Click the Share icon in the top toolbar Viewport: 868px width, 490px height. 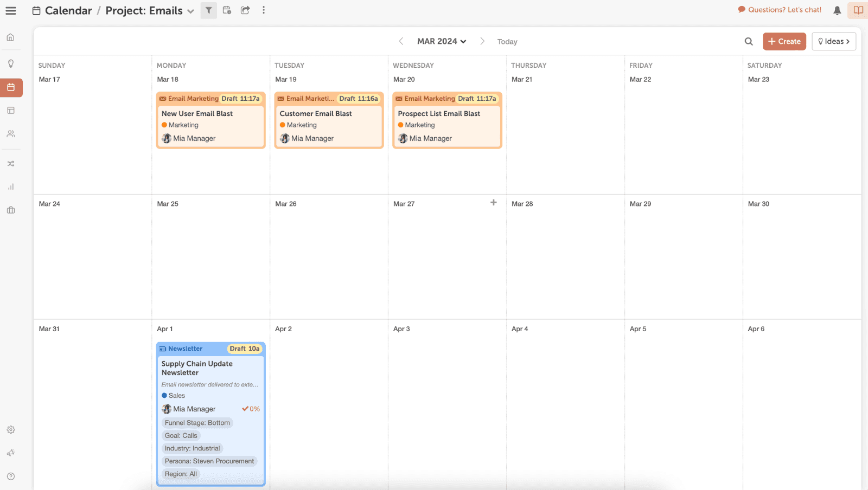pyautogui.click(x=245, y=10)
